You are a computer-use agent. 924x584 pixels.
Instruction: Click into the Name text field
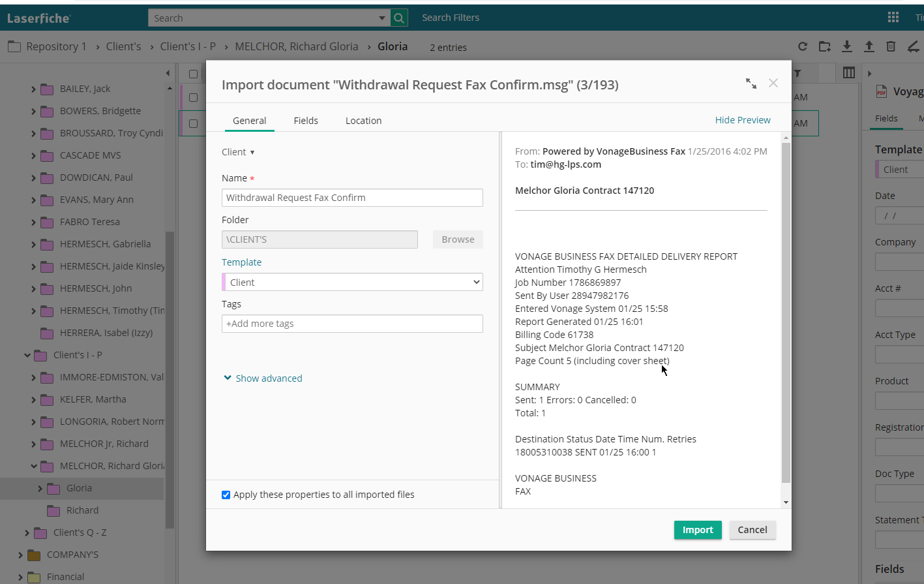pos(352,198)
